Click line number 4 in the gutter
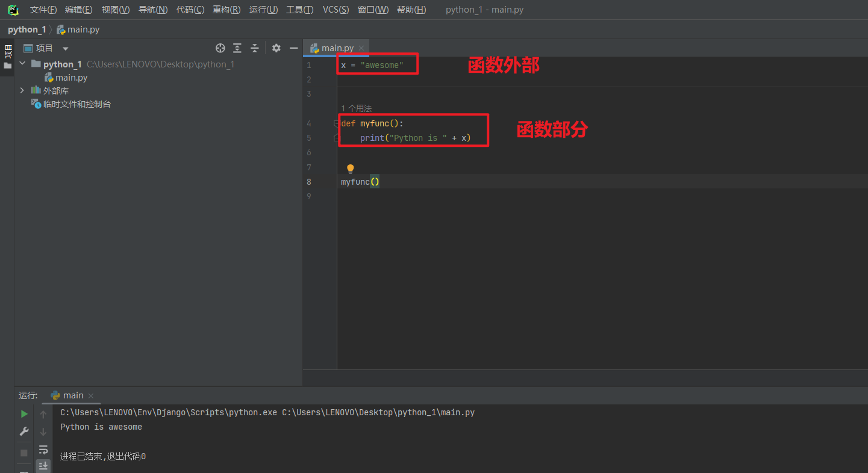868x473 pixels. (x=308, y=123)
